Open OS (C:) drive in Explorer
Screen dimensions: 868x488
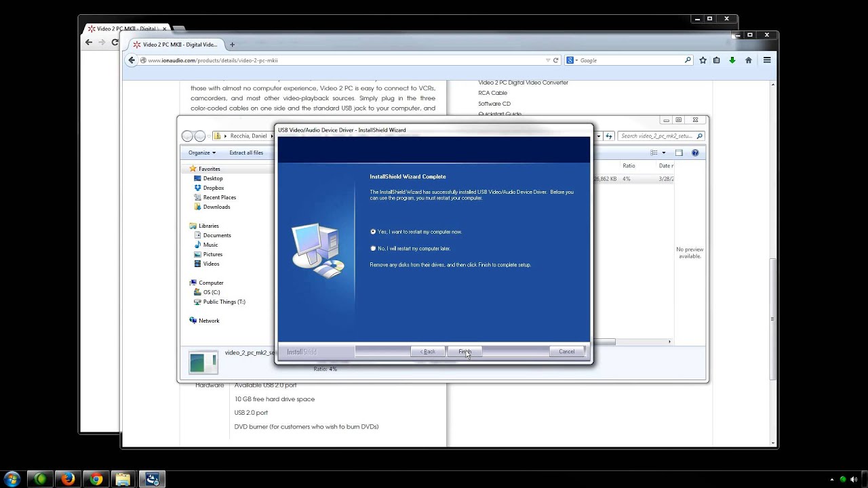211,292
